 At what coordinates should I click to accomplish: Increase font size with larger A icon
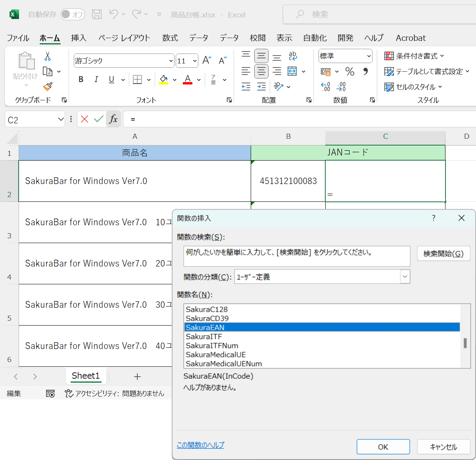(x=207, y=60)
